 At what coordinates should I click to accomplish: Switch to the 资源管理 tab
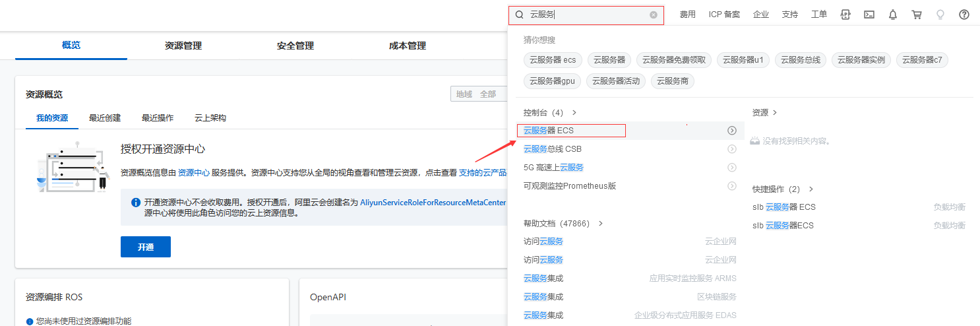pyautogui.click(x=183, y=46)
